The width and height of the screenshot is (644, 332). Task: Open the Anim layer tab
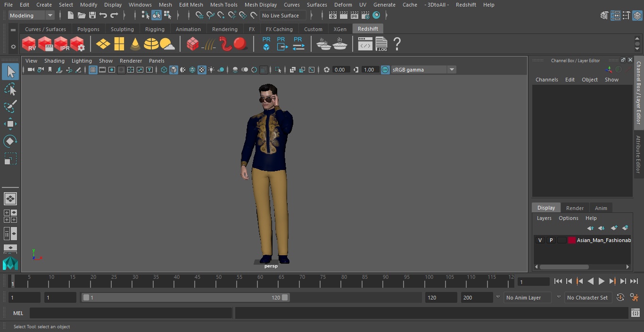pos(601,208)
